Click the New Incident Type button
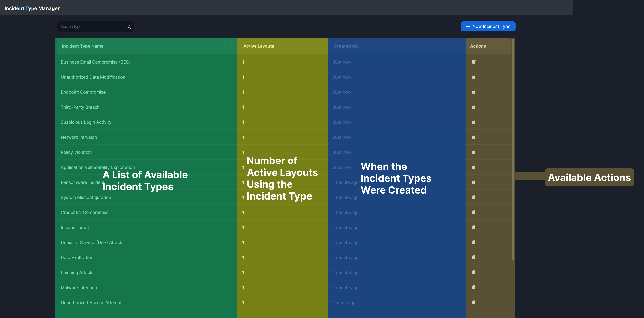644x318 pixels. pyautogui.click(x=488, y=26)
